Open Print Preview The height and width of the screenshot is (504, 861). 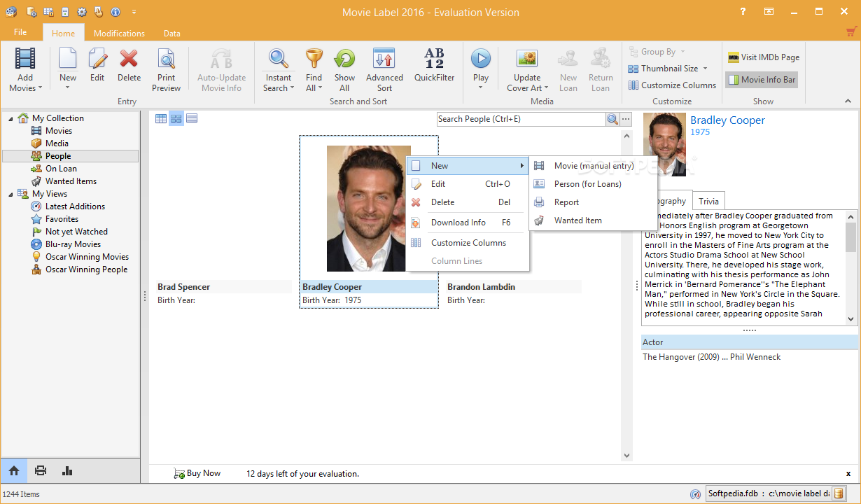point(166,70)
